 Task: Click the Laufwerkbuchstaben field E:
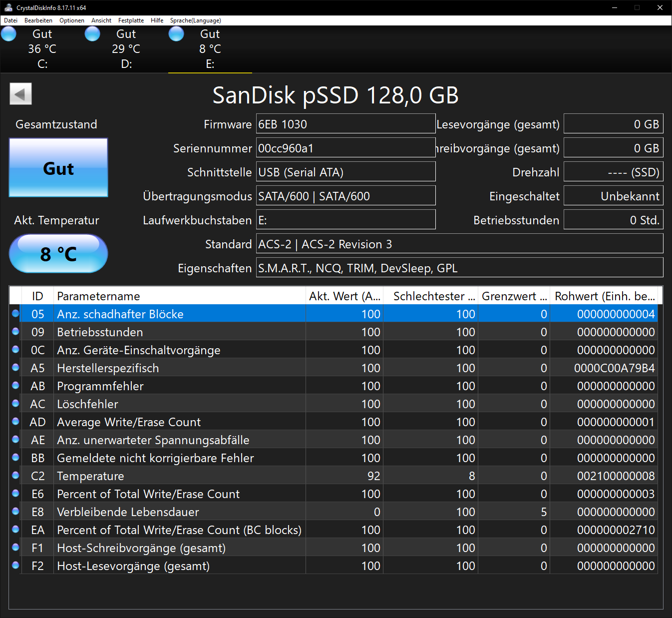click(x=345, y=220)
